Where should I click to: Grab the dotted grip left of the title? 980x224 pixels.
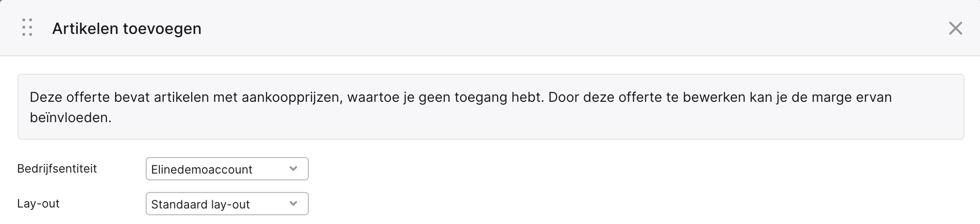click(x=27, y=28)
